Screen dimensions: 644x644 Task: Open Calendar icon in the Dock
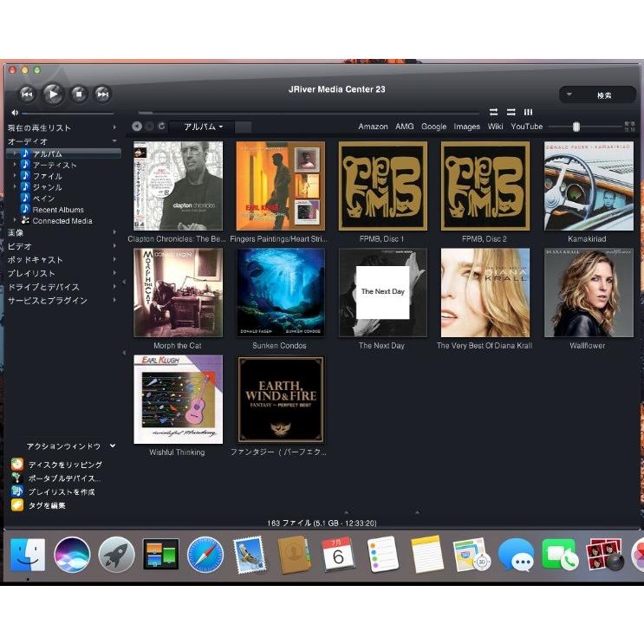tap(338, 555)
